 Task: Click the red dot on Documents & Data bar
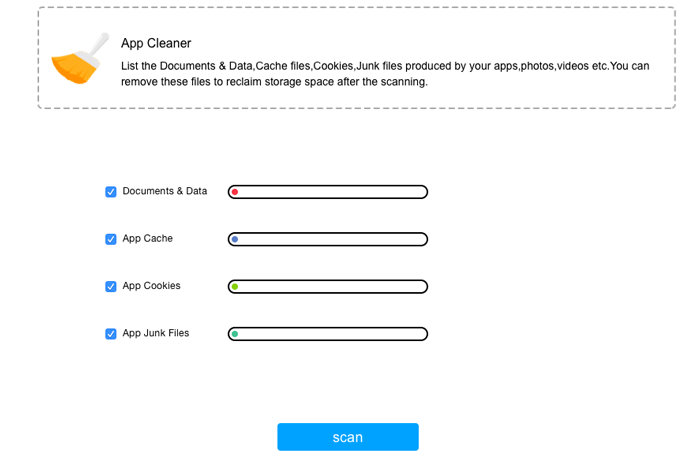(234, 192)
